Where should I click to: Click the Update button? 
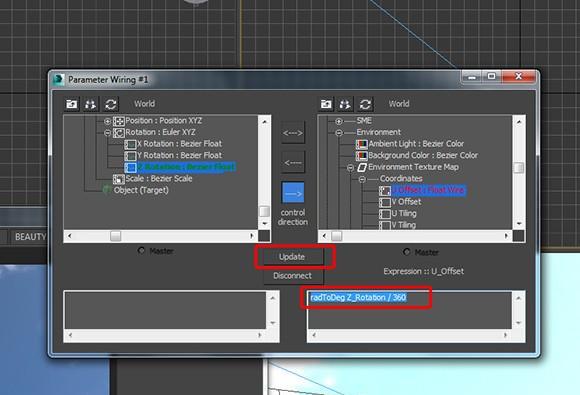pos(292,257)
